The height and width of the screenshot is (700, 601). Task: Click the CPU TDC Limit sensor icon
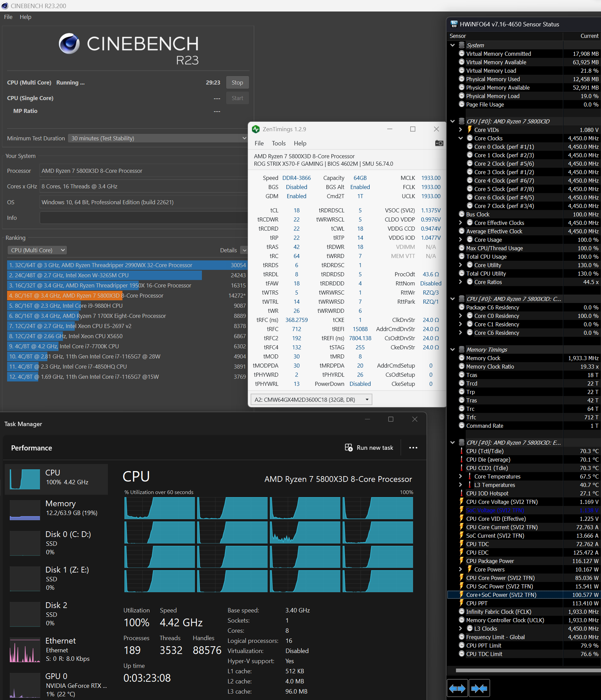[x=461, y=654]
